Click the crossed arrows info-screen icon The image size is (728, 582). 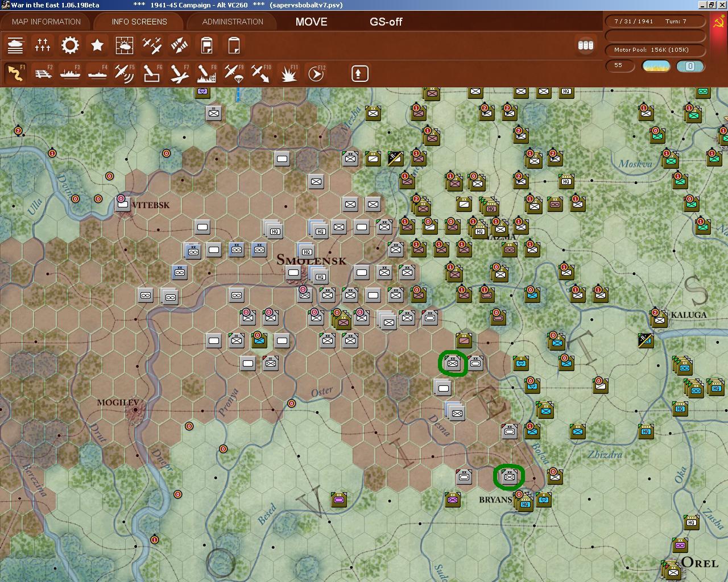point(179,45)
